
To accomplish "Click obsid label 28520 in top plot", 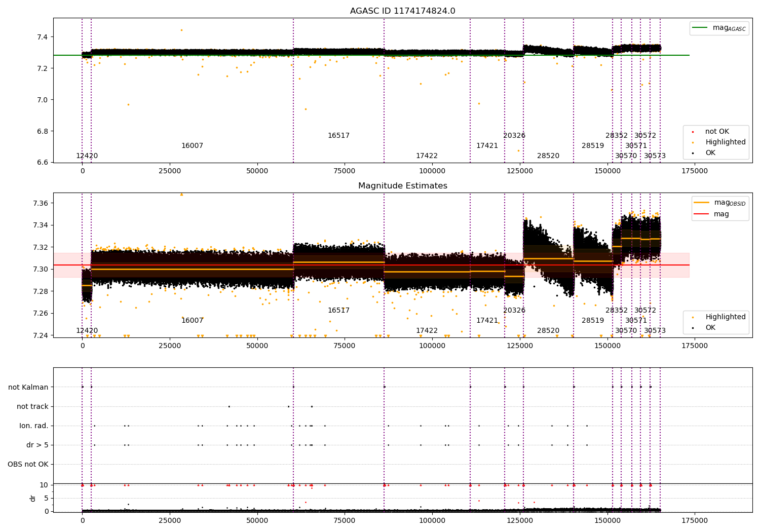I will 548,156.
